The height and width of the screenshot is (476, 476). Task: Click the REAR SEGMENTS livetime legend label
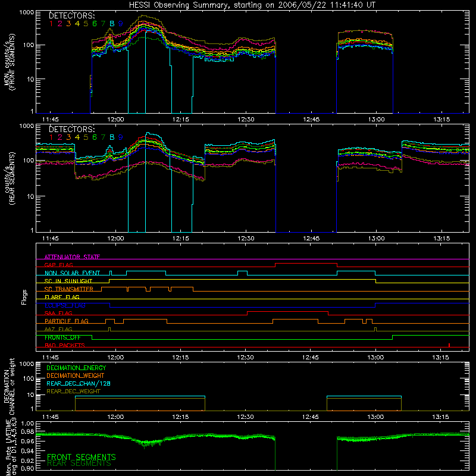click(x=79, y=464)
